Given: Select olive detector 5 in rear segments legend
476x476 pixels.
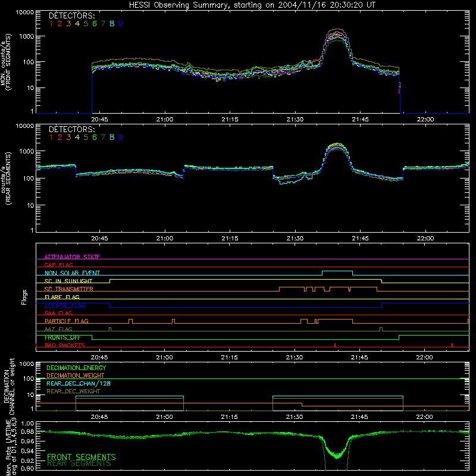Looking at the screenshot, I should (86, 137).
